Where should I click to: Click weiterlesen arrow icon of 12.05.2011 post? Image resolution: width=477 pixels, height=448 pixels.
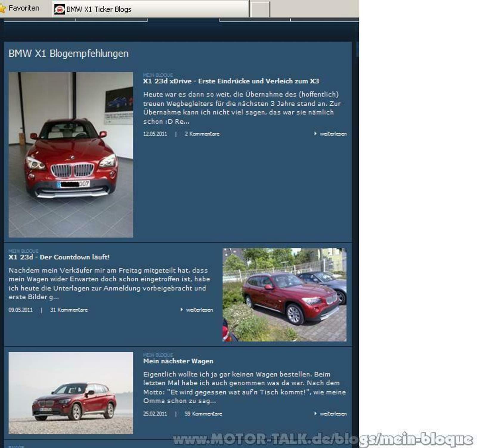point(315,134)
